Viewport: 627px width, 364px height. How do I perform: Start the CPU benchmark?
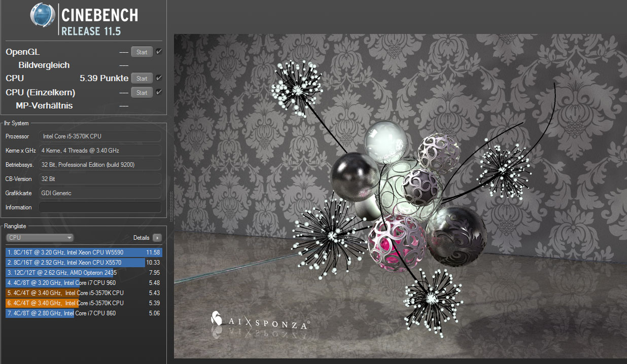coord(142,78)
